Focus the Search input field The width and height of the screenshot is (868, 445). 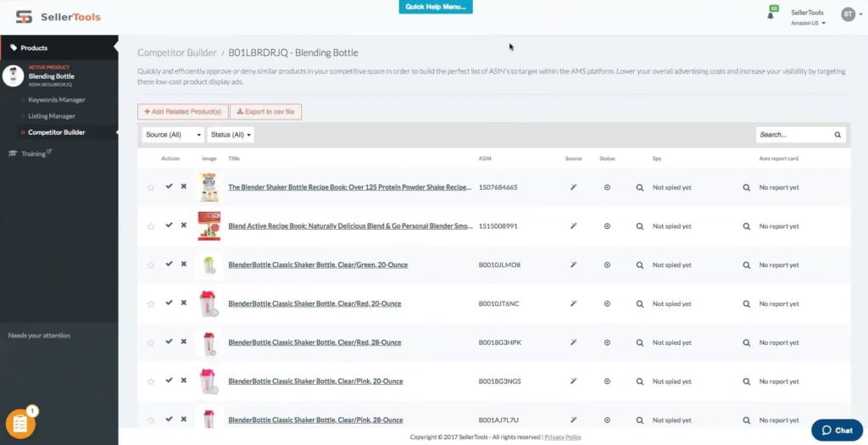(794, 135)
